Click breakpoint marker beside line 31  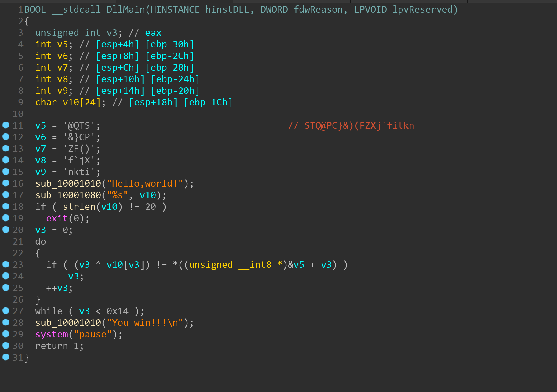(x=6, y=357)
